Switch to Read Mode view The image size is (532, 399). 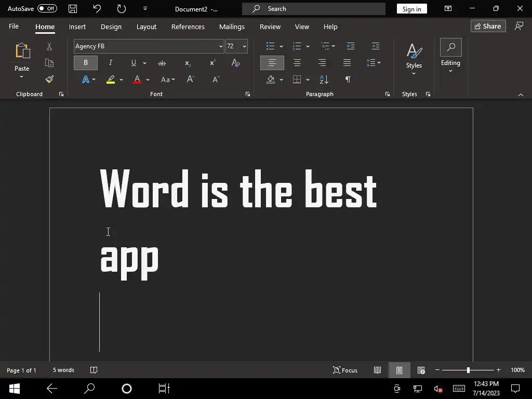377,370
